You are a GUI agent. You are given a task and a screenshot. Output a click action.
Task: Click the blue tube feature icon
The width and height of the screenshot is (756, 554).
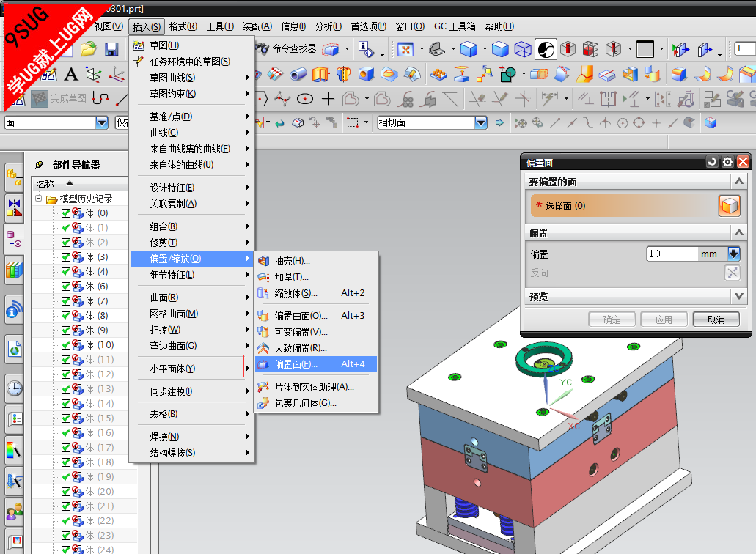298,74
